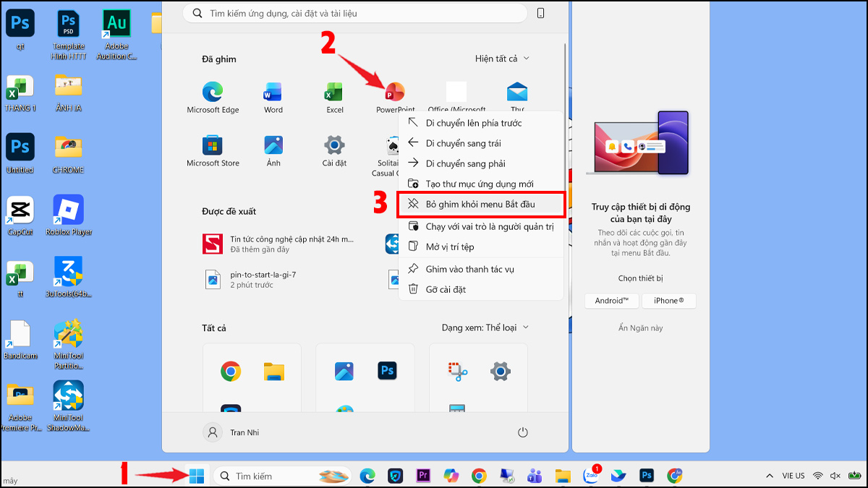Click the Start menu search field
The width and height of the screenshot is (868, 488).
[x=355, y=13]
